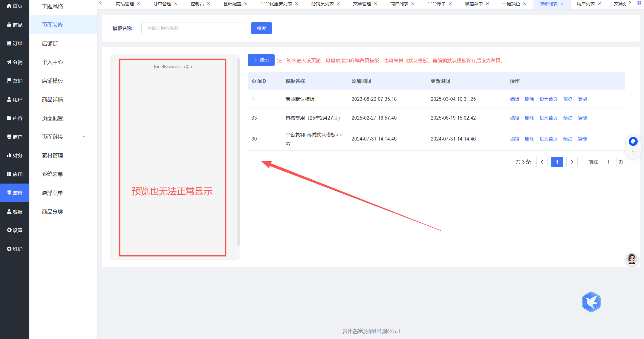Screen dimensions: 644x339
Task: Click 设为首页 for 商城默认模板 row
Action: tap(548, 99)
